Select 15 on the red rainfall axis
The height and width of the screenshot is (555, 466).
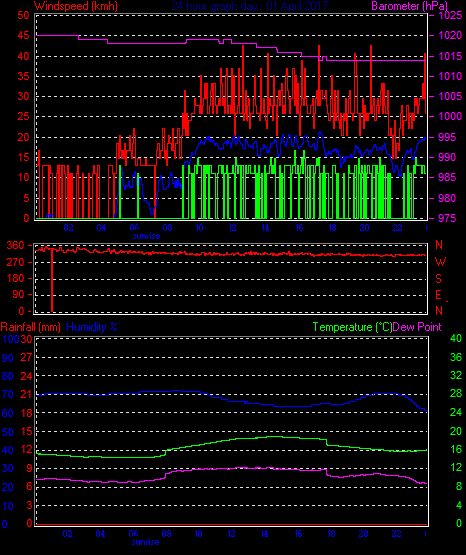(26, 431)
